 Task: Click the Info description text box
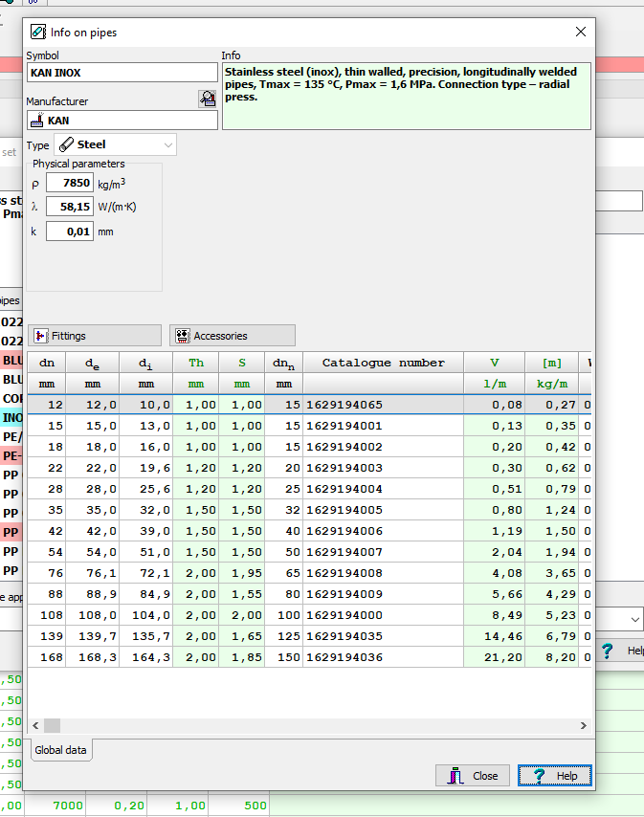407,97
